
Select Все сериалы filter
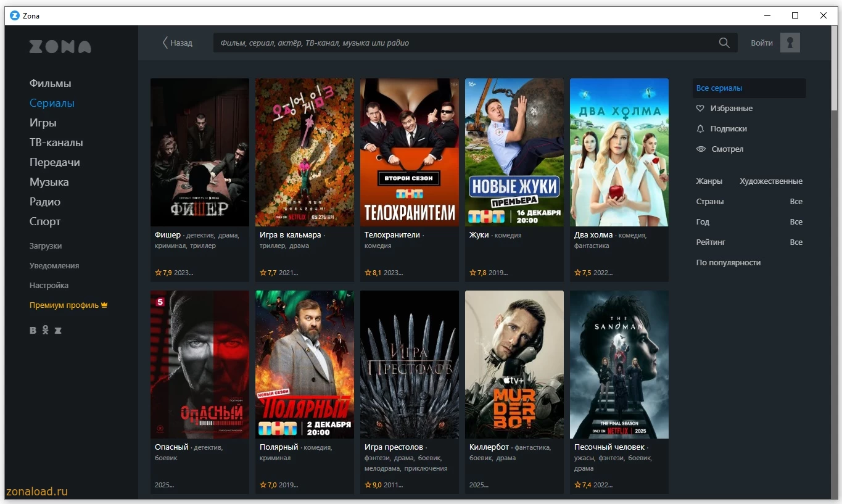click(x=749, y=88)
